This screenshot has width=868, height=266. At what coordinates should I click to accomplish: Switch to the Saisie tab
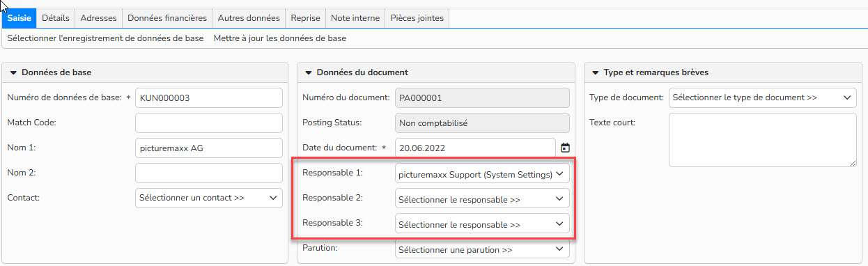18,18
